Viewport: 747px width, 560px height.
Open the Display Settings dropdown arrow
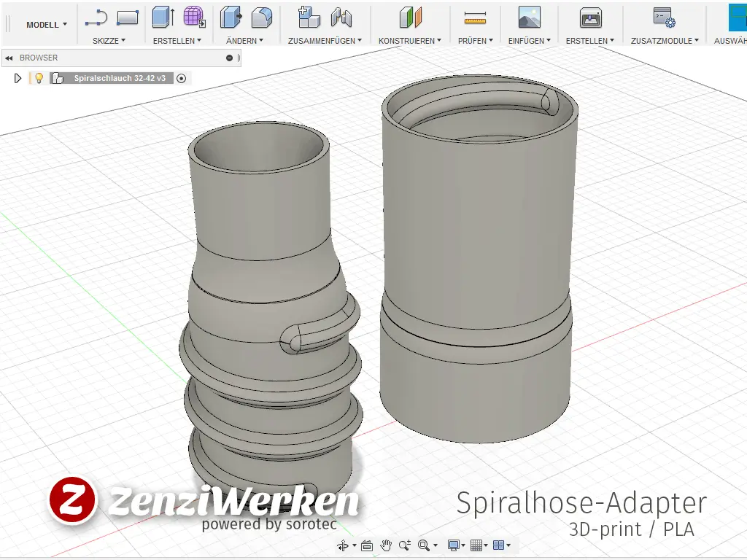pyautogui.click(x=463, y=545)
